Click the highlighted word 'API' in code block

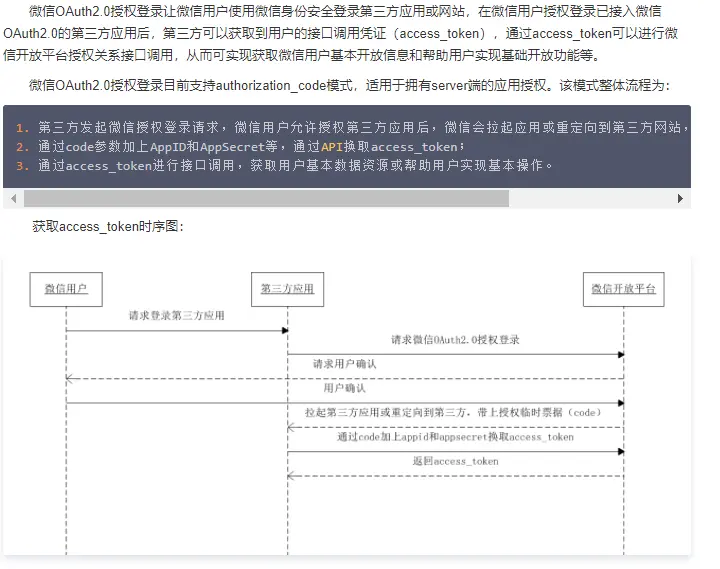(x=332, y=147)
